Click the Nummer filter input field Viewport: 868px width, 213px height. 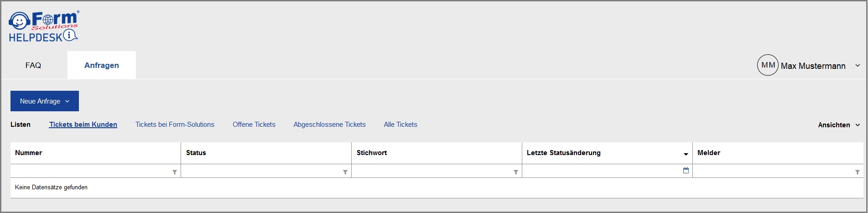point(91,171)
